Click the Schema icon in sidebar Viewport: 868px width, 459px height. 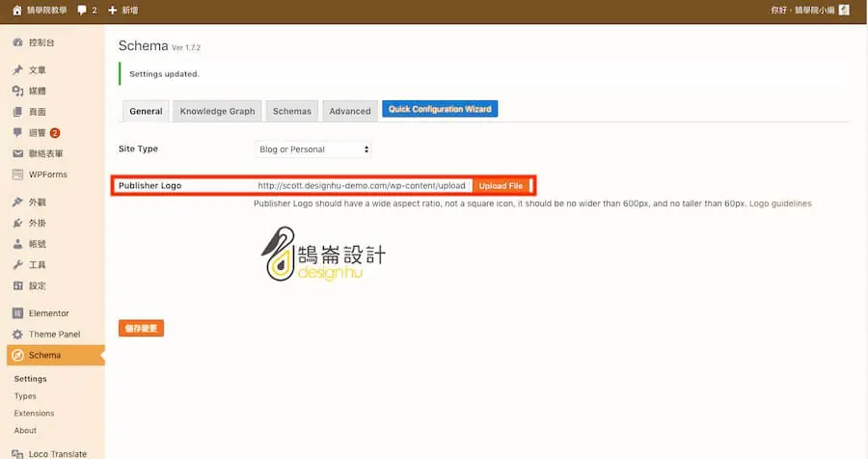point(17,356)
